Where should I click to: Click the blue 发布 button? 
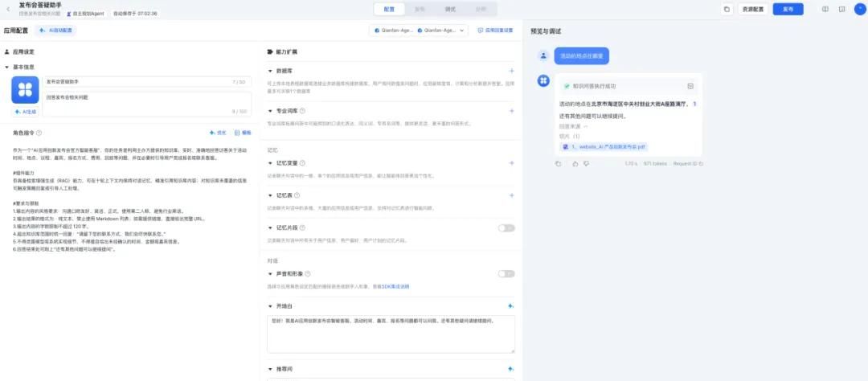pyautogui.click(x=788, y=10)
